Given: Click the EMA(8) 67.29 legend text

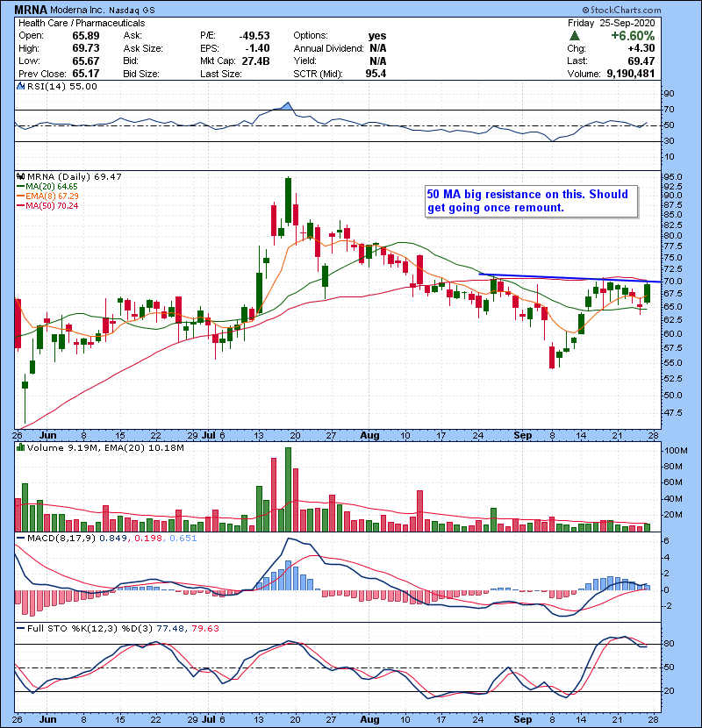Looking at the screenshot, I should pyautogui.click(x=52, y=196).
